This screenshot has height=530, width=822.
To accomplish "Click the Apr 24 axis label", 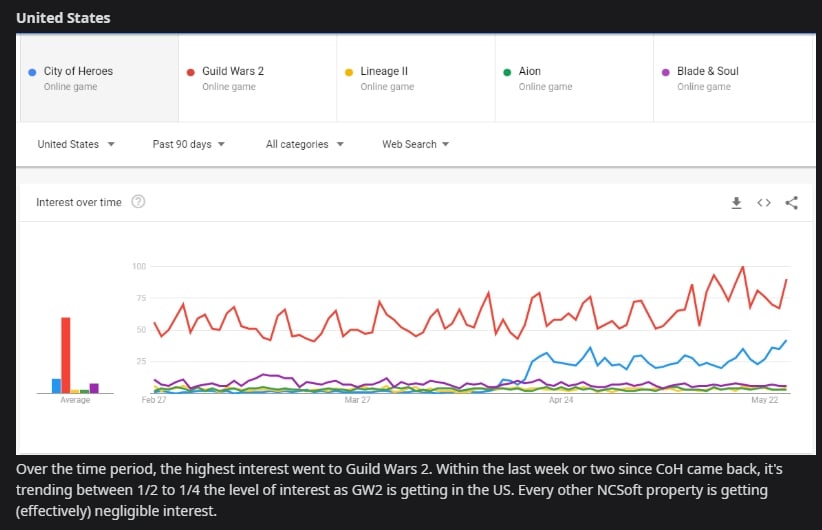I will click(561, 400).
